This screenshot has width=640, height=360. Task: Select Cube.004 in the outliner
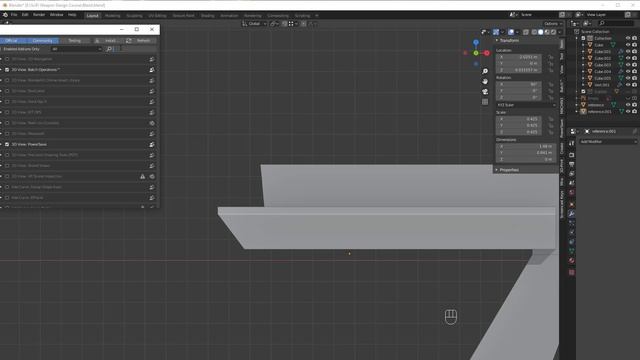(x=602, y=71)
